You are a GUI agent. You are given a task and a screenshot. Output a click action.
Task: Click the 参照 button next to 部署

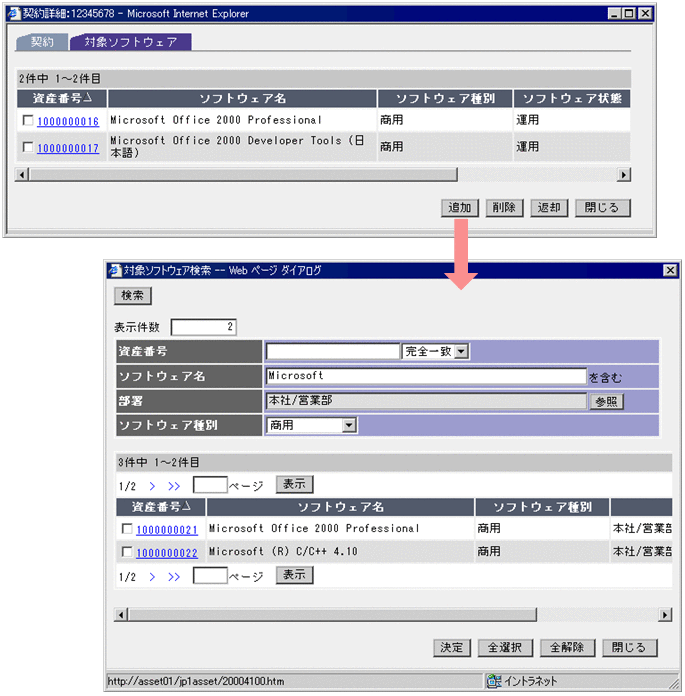(606, 402)
